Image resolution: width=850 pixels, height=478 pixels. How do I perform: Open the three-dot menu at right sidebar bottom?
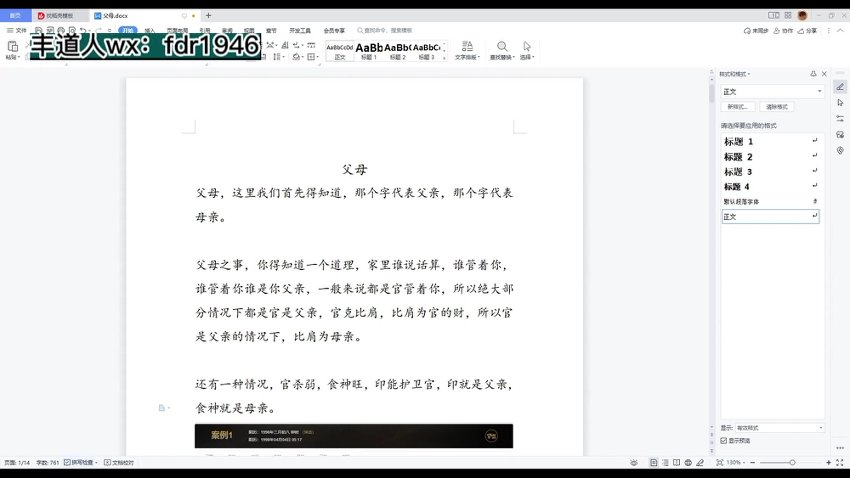(x=840, y=448)
